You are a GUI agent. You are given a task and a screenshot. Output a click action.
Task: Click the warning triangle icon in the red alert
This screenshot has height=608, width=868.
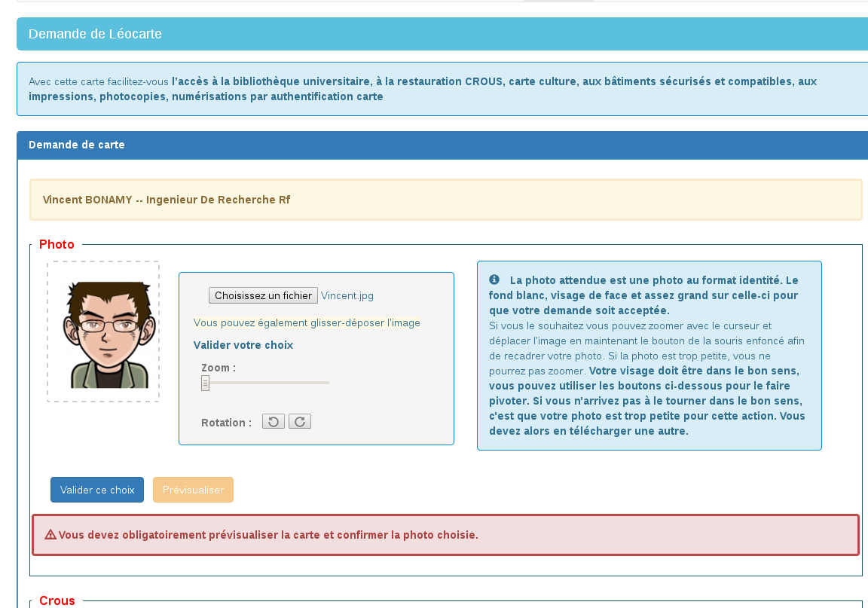(50, 535)
